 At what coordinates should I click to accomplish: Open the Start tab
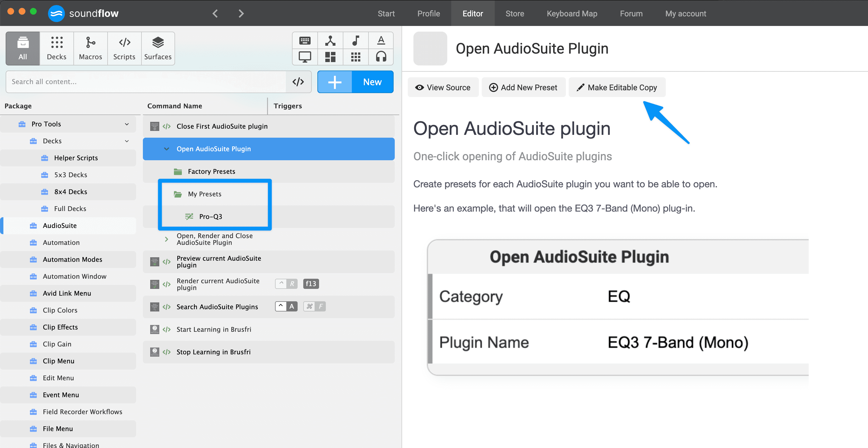tap(386, 14)
